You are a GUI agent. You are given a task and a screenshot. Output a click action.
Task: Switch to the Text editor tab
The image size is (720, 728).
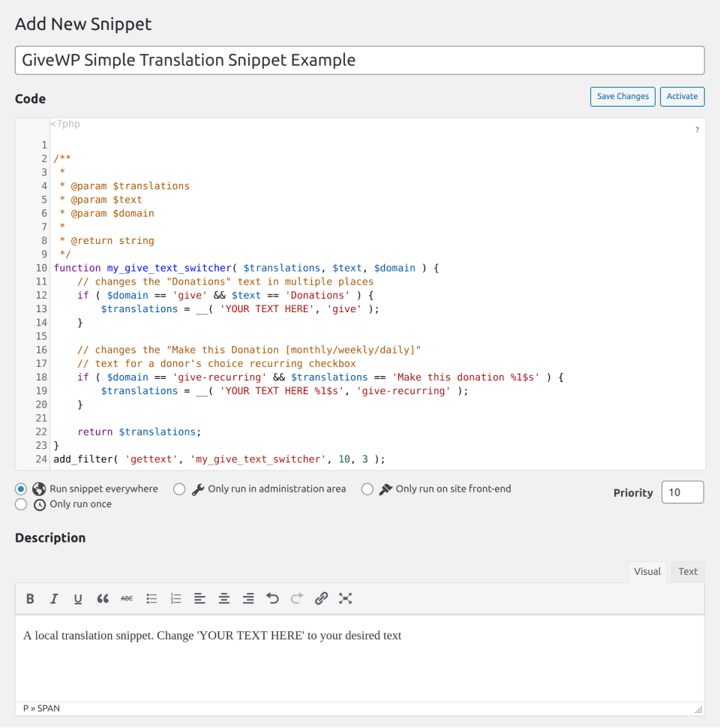click(688, 572)
